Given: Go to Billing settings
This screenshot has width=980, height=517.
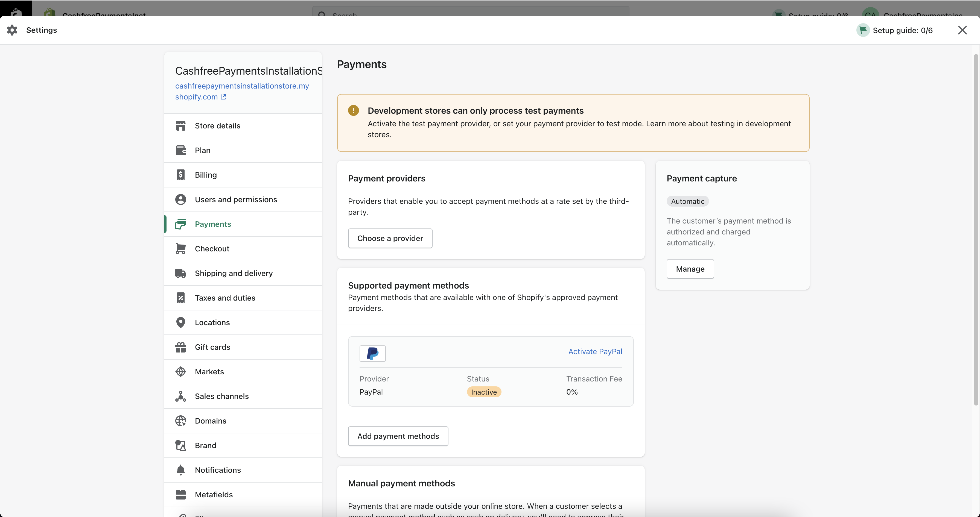Looking at the screenshot, I should (x=243, y=175).
